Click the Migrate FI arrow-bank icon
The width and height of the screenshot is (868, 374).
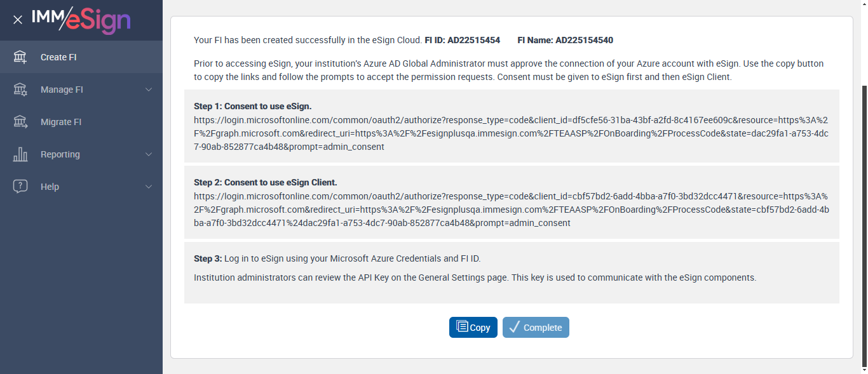coord(20,122)
